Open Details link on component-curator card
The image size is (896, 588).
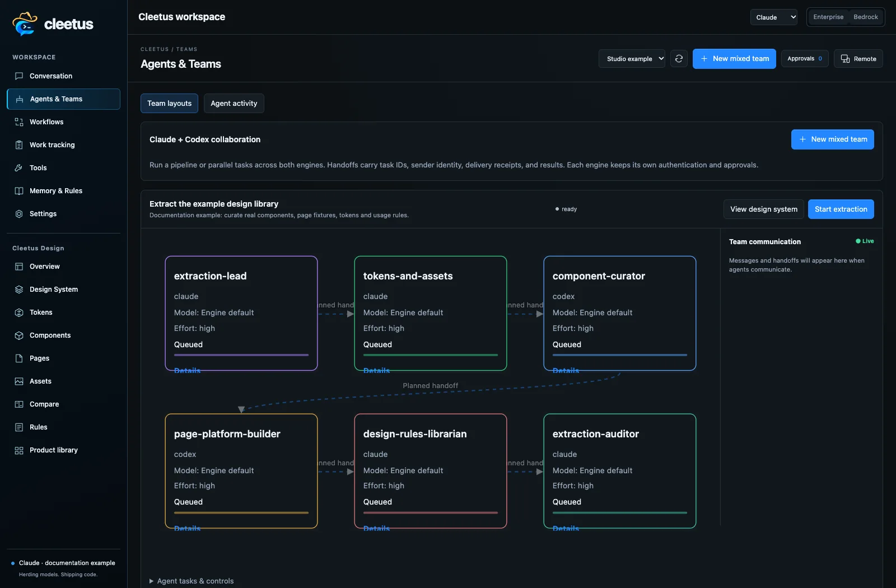click(x=566, y=371)
